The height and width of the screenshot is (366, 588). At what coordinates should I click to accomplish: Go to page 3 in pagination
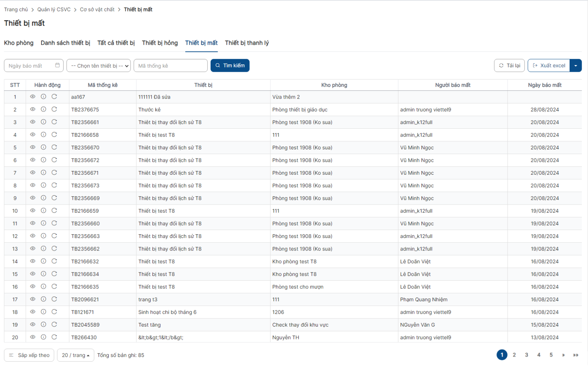526,355
